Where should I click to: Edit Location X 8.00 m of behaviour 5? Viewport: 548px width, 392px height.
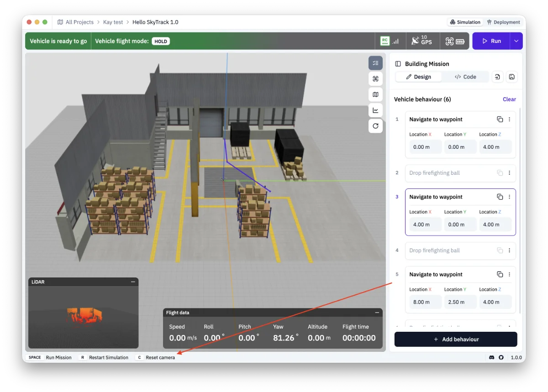[425, 302]
